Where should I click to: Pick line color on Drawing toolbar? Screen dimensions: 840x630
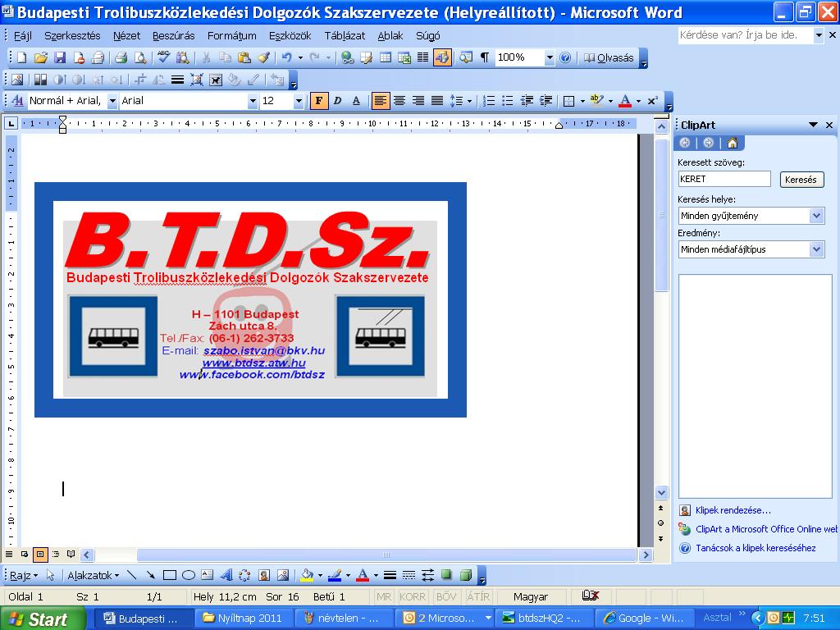click(x=335, y=575)
